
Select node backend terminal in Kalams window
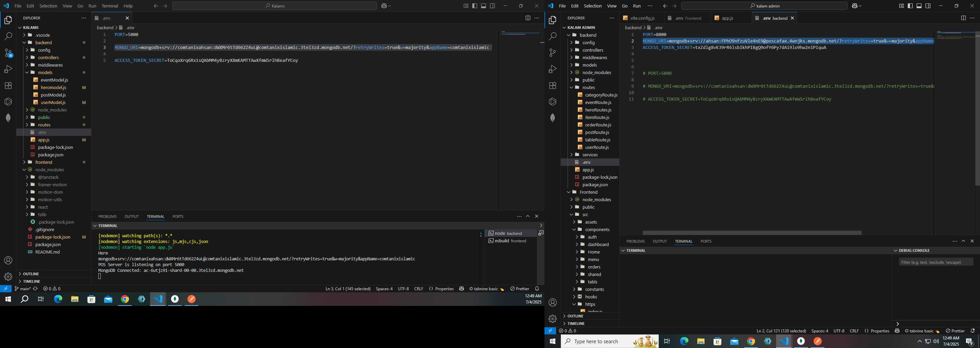click(510, 233)
